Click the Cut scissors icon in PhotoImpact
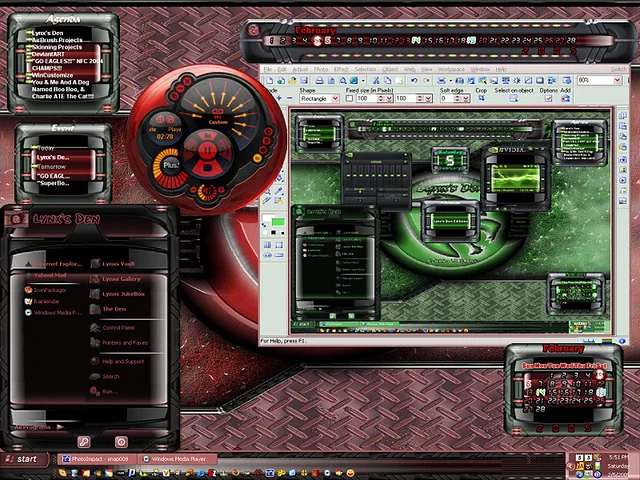This screenshot has width=640, height=480. point(376,80)
